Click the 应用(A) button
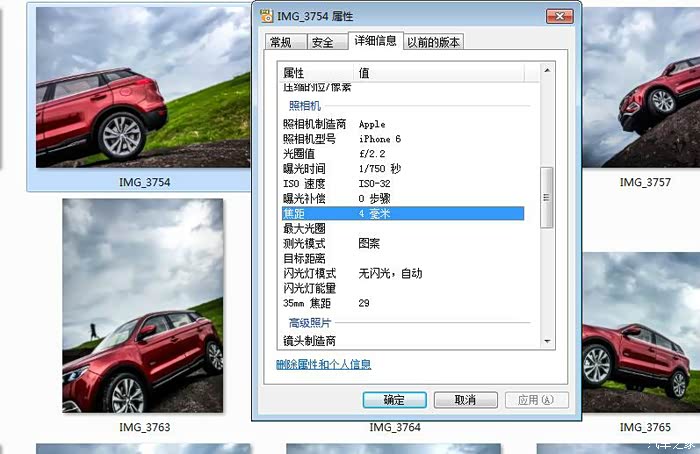Image resolution: width=700 pixels, height=454 pixels. pyautogui.click(x=536, y=400)
